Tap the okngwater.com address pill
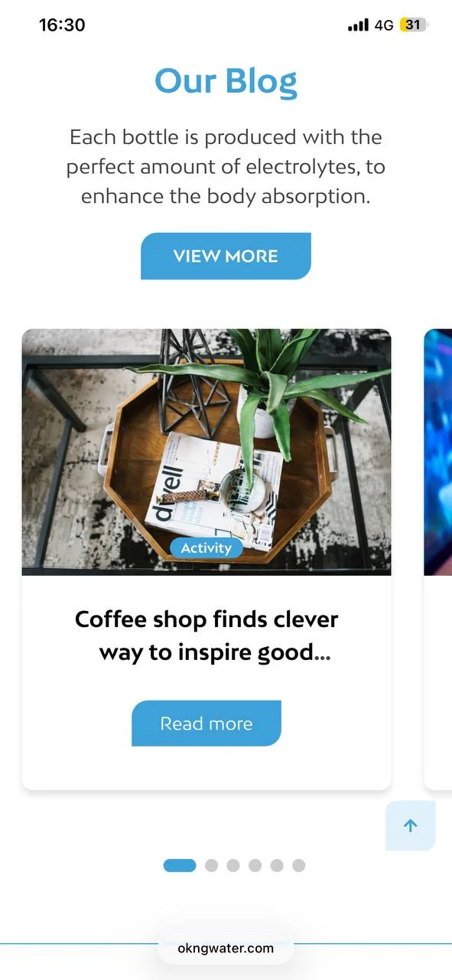 tap(226, 948)
